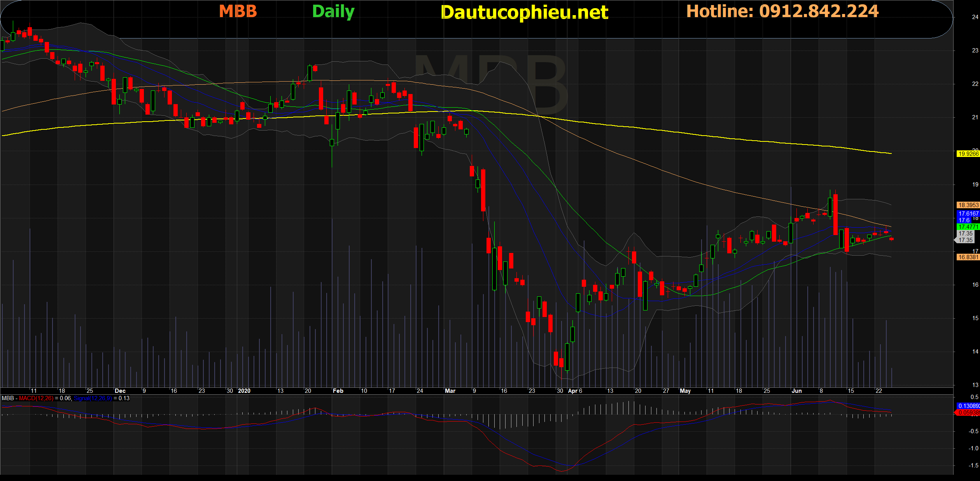
Task: Click the green 17.4771 price tag
Action: (x=968, y=227)
